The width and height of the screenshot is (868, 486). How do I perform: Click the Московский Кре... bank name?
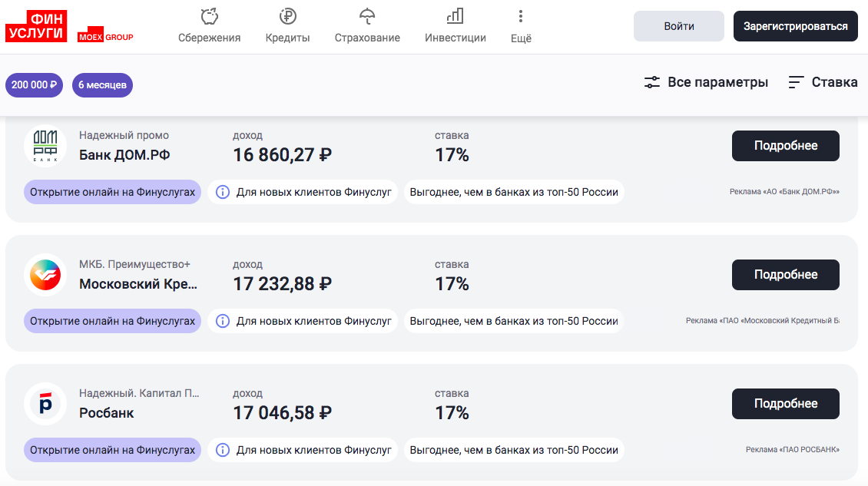137,284
